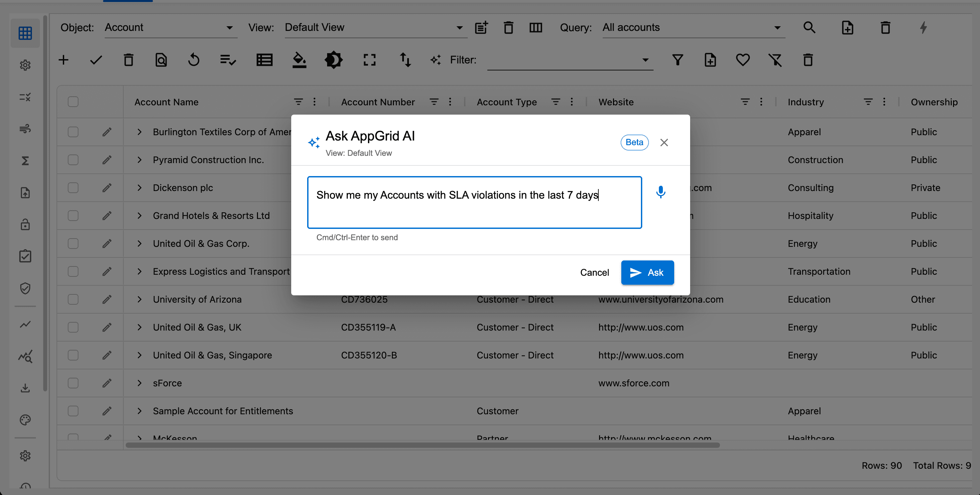Open Account Name column three-dot menu
Image resolution: width=980 pixels, height=495 pixels.
314,102
